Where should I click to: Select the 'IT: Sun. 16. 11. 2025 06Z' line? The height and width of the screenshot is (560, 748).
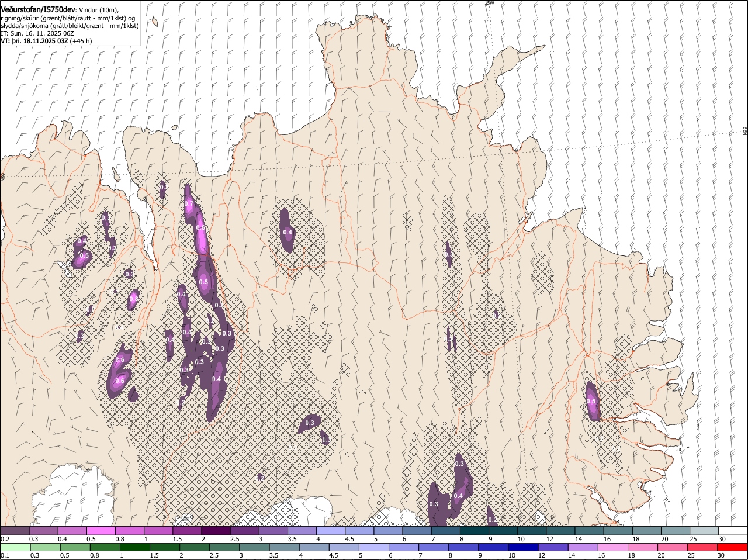click(x=37, y=33)
